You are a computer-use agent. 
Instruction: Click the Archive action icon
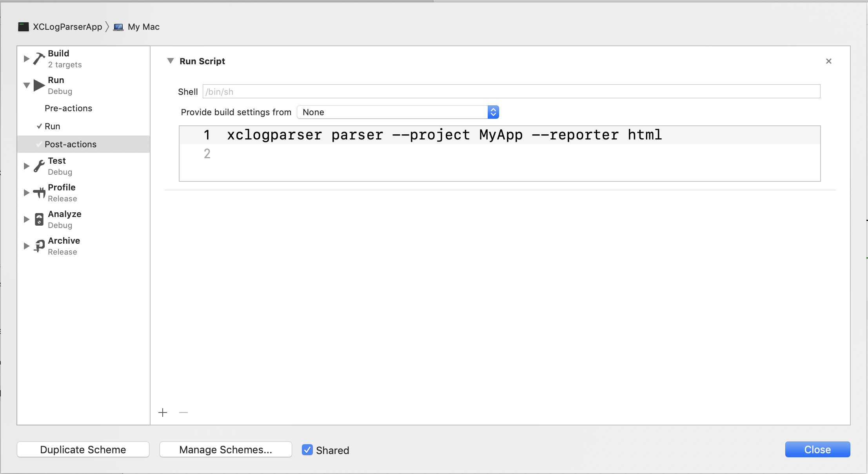[39, 246]
